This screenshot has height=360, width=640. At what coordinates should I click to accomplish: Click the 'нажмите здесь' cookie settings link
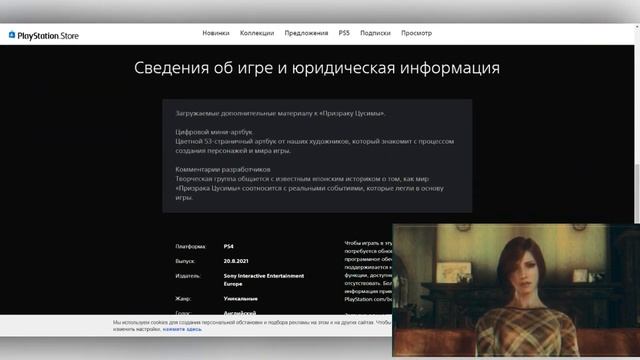pos(182,329)
